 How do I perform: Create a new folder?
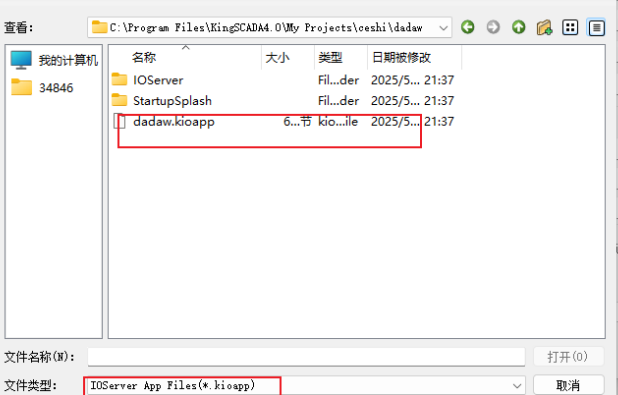pyautogui.click(x=544, y=27)
